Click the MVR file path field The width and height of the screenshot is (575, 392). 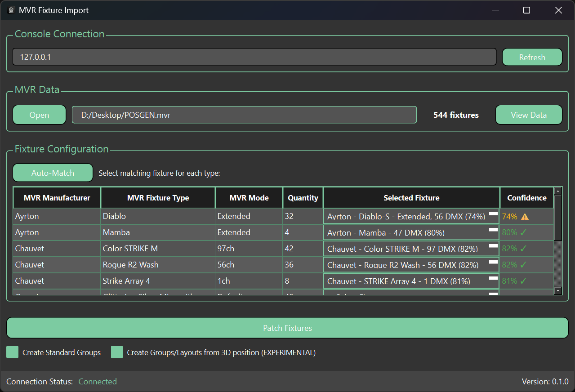[244, 115]
